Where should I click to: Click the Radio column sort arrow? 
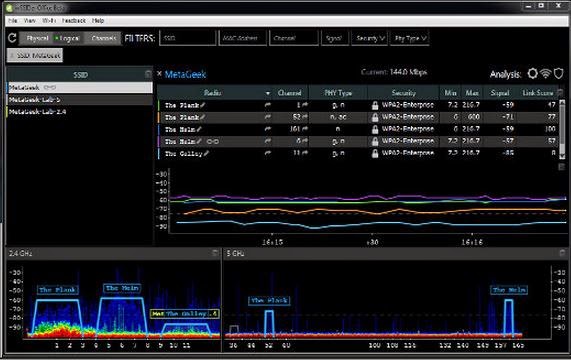click(x=268, y=93)
